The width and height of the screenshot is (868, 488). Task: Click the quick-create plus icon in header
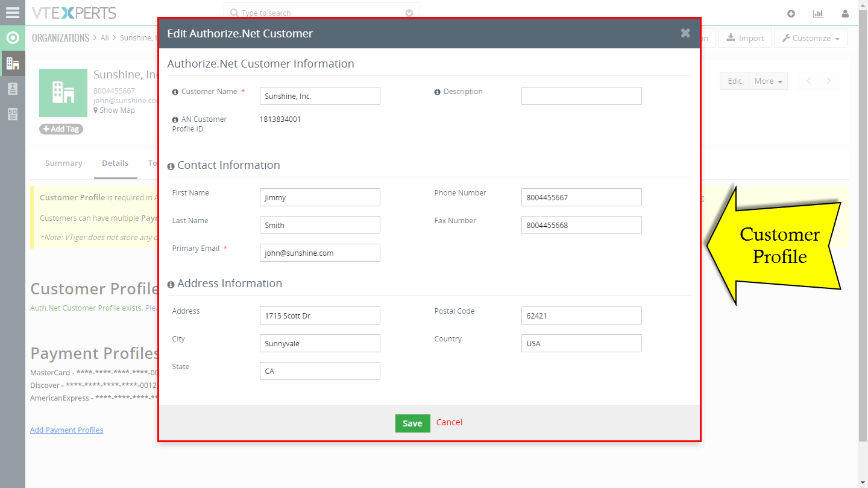[x=791, y=13]
